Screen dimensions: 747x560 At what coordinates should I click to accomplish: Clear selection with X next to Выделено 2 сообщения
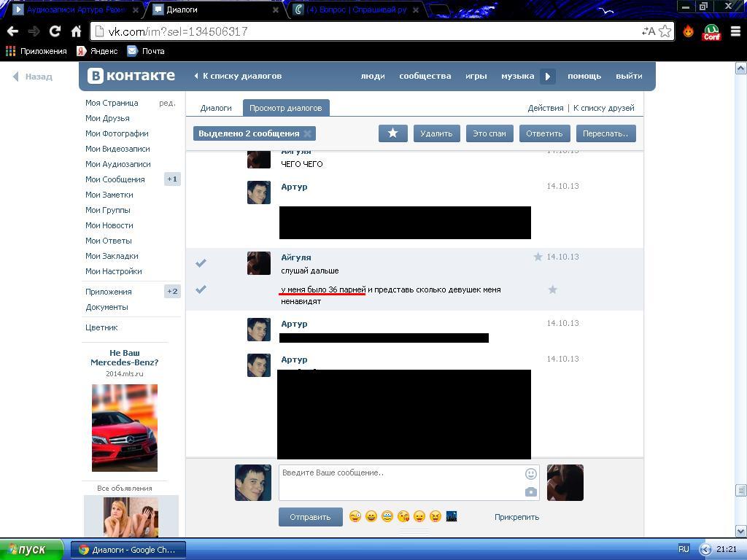pos(308,134)
